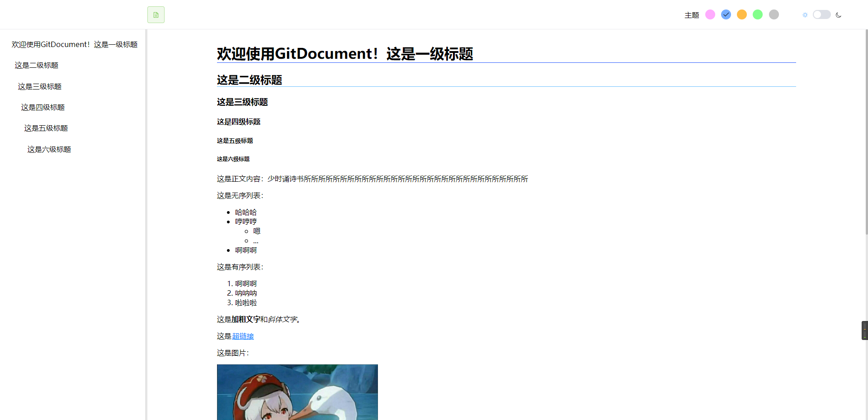
Task: Select the 欢迎使用GitDocument outline entry
Action: pos(75,44)
